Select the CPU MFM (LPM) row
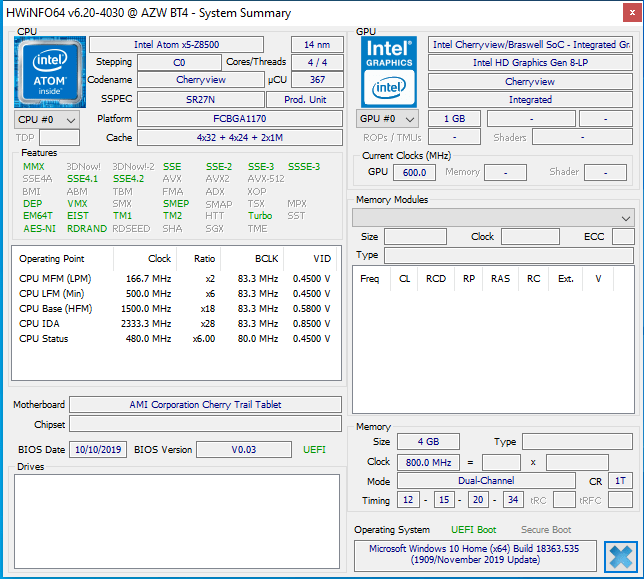The height and width of the screenshot is (579, 644). tap(175, 278)
